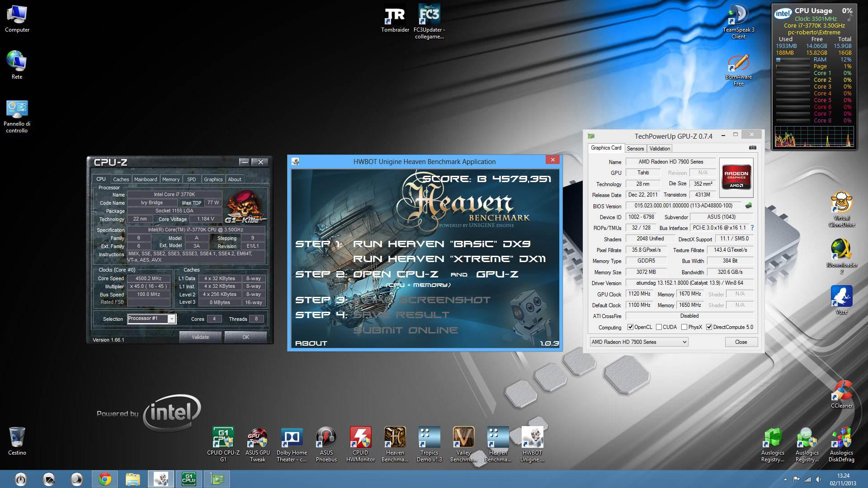Screen dimensions: 868x488
Task: Open Virtual CloneDrive desktop icon
Action: coord(841,210)
